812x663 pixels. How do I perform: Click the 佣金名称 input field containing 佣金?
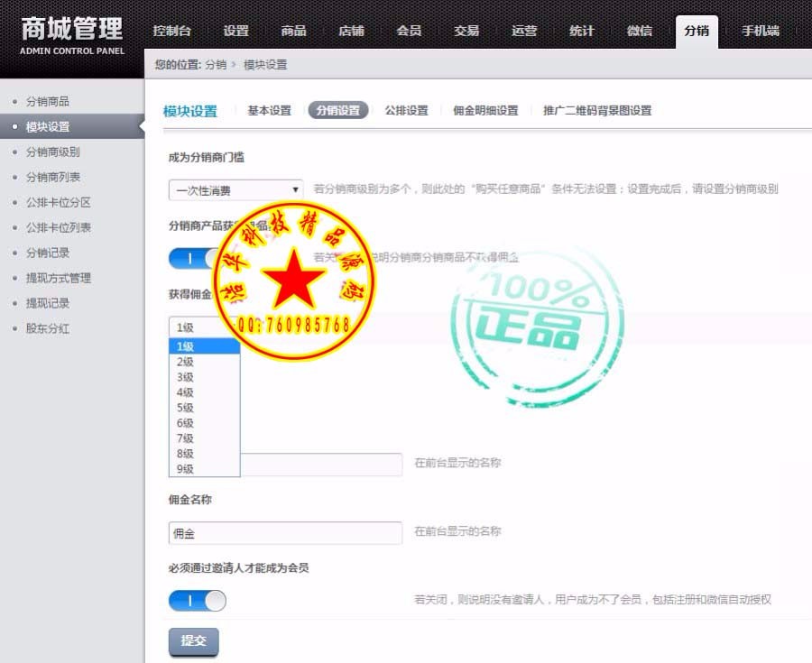(285, 533)
